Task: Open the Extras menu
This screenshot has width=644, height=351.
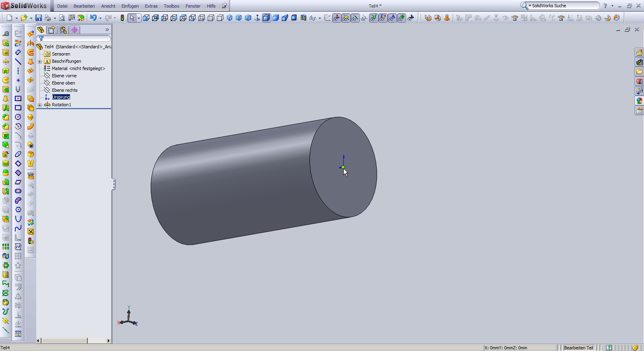Action: click(151, 6)
